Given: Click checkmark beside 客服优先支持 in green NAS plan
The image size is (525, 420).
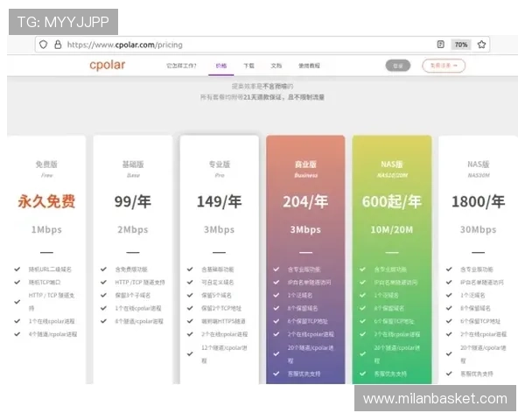Looking at the screenshot, I should (x=362, y=374).
